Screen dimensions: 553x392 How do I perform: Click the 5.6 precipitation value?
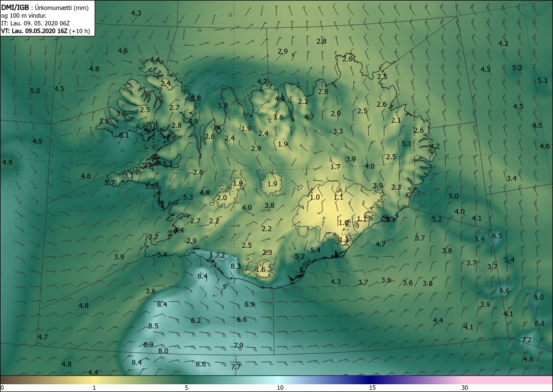pos(150,186)
